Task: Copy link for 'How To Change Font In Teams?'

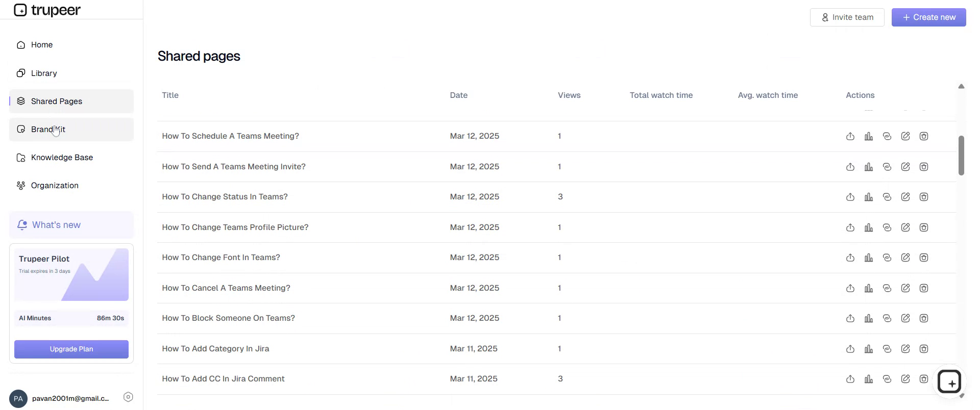Action: 887,258
